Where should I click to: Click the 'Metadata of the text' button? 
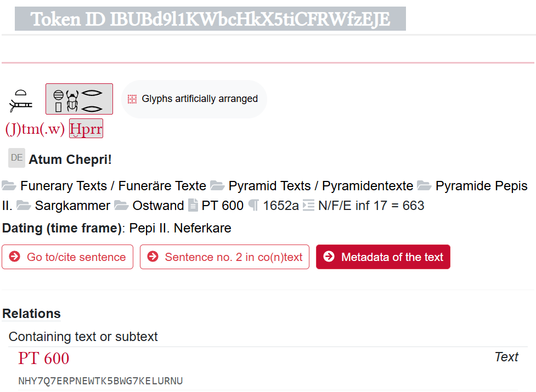tap(383, 257)
